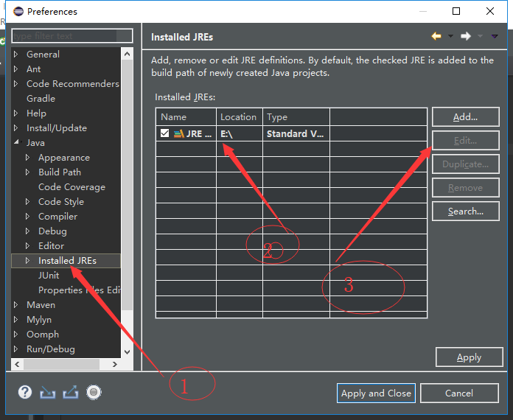The width and height of the screenshot is (513, 420).
Task: Select Code Coverage tree item
Action: point(71,187)
